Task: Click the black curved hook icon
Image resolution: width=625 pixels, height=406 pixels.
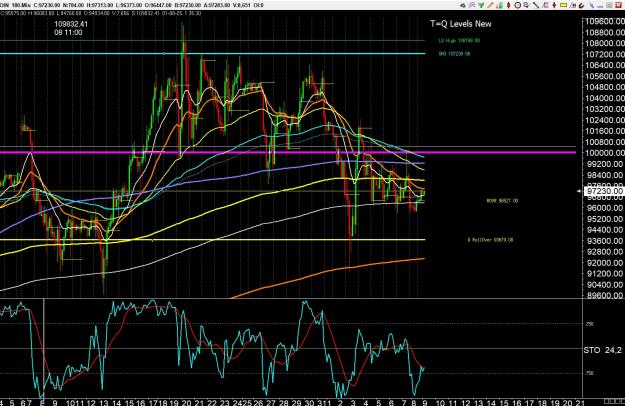Action: click(582, 5)
